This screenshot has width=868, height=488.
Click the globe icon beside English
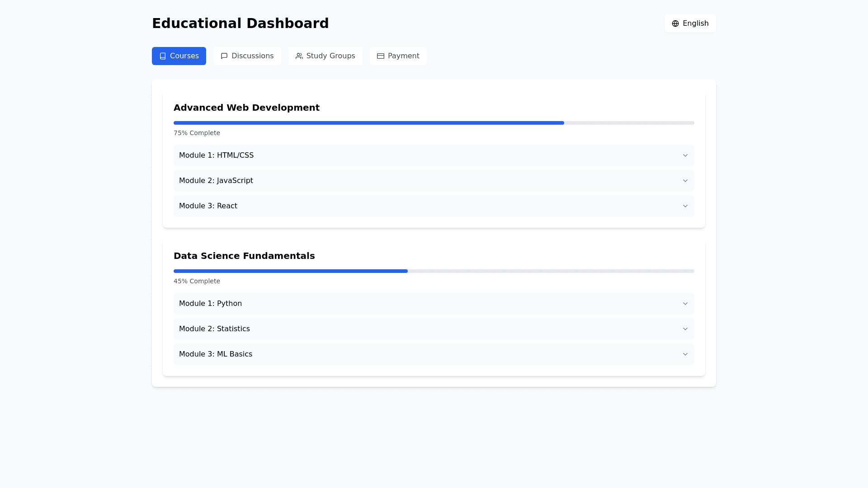coord(675,23)
